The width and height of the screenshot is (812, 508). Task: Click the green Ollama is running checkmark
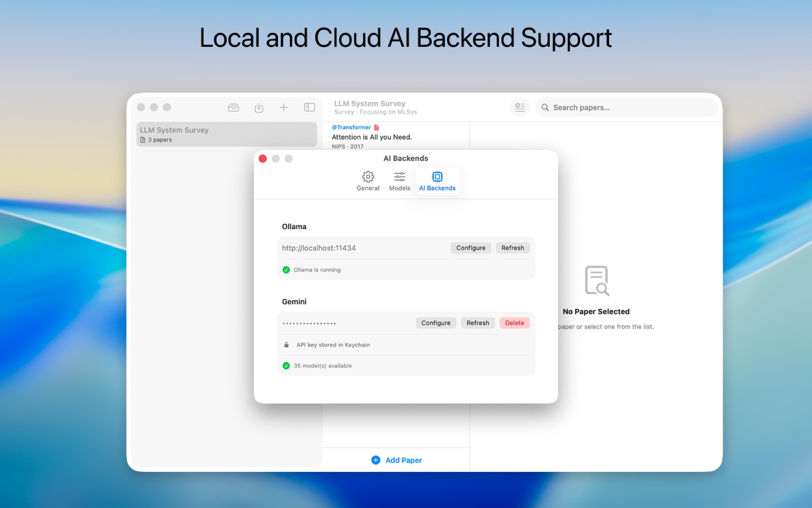point(286,270)
